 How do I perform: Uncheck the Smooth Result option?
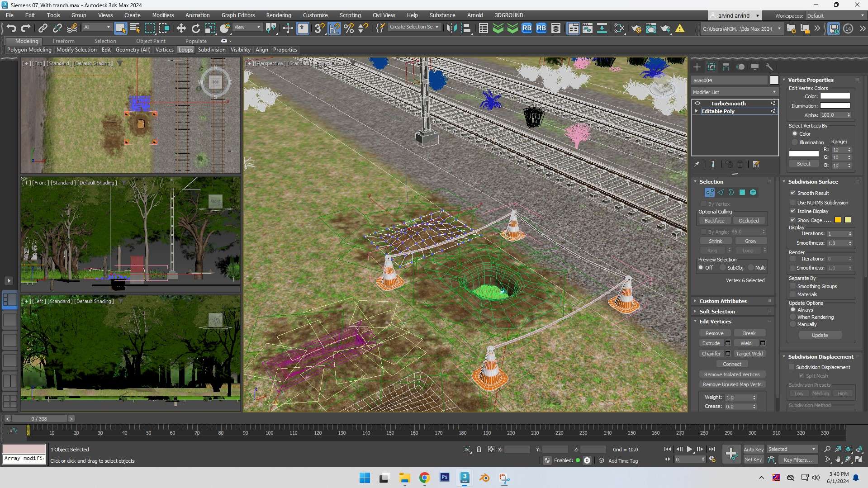click(793, 193)
